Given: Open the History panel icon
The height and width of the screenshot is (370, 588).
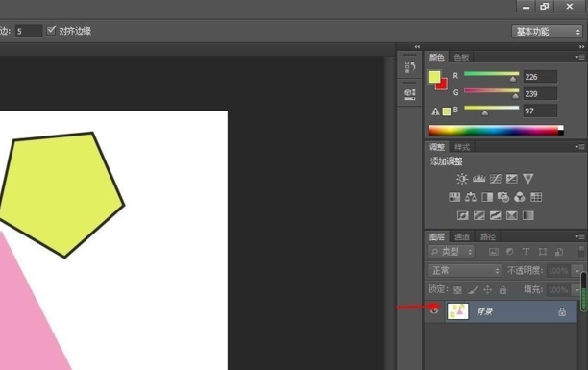Looking at the screenshot, I should click(x=410, y=67).
